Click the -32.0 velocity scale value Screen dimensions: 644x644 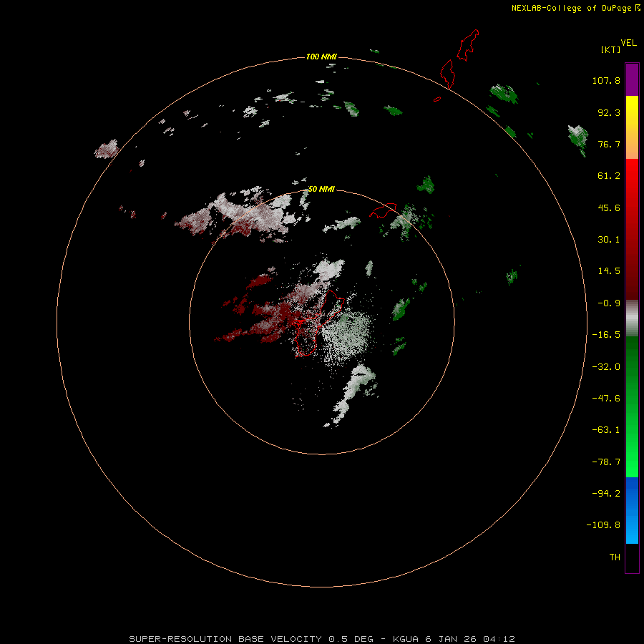pyautogui.click(x=606, y=367)
